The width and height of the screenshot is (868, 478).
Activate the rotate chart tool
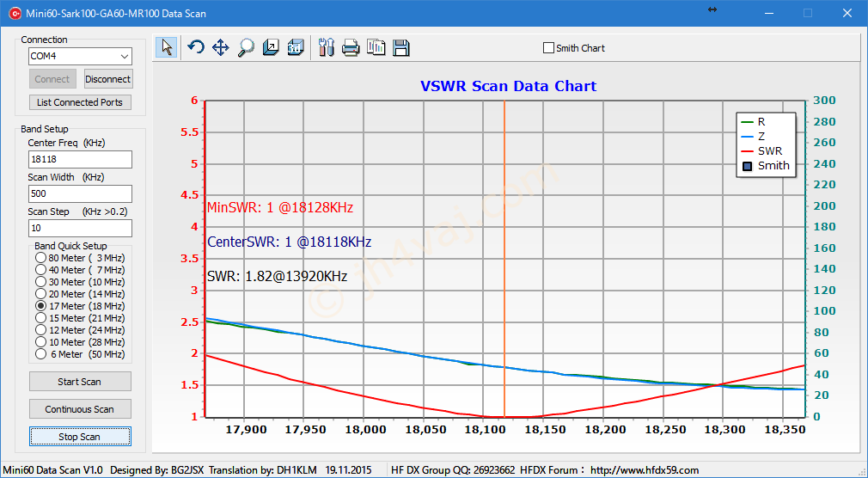(196, 47)
